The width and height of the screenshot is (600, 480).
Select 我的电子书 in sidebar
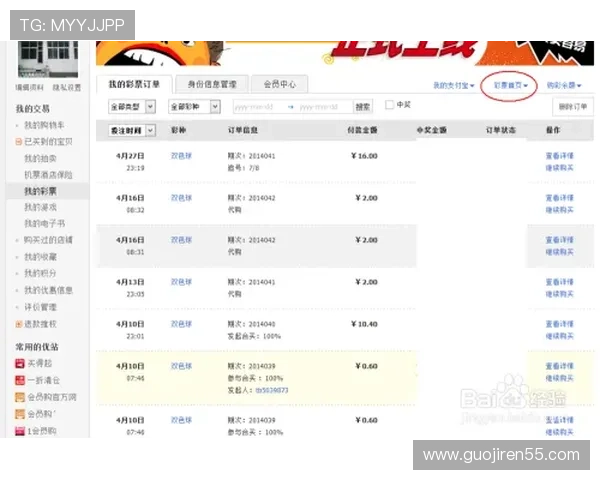pos(44,223)
